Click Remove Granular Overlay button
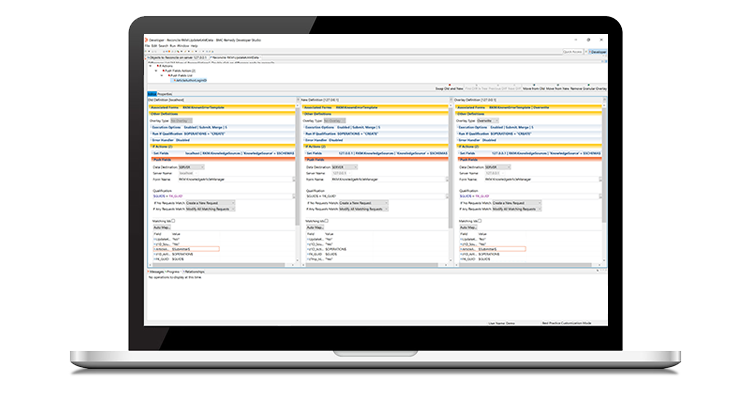The image size is (750, 400). (x=588, y=89)
